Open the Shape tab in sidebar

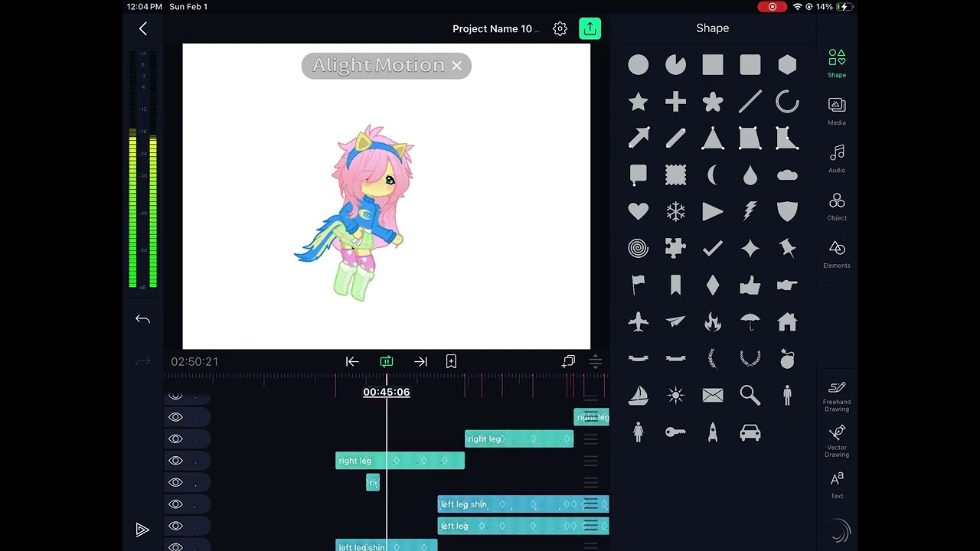coord(837,64)
